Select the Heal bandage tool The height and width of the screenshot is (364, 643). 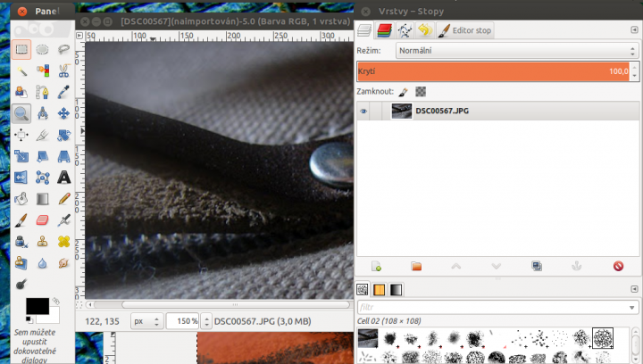63,242
